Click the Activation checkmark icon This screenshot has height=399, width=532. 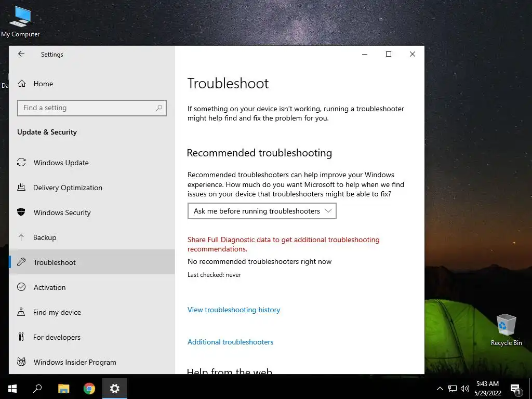pyautogui.click(x=21, y=287)
